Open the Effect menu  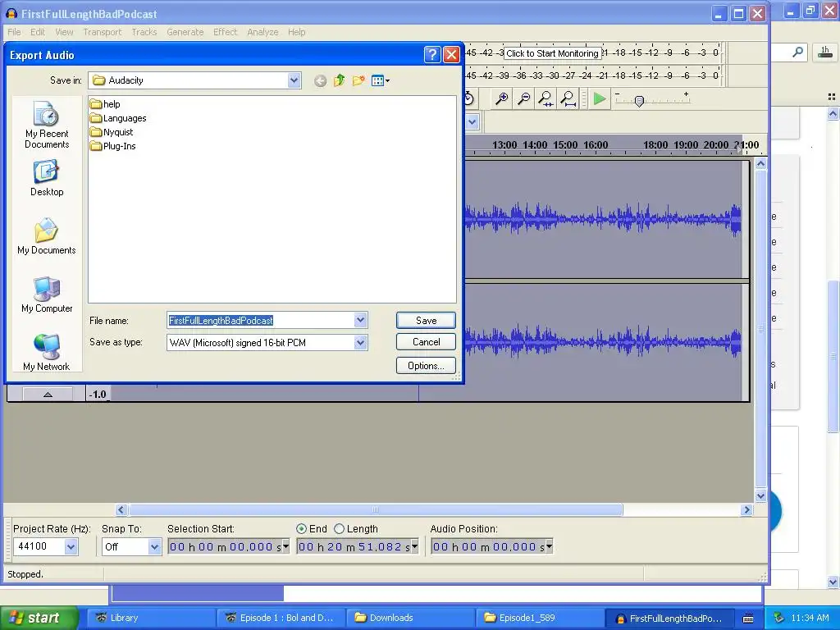(x=225, y=32)
